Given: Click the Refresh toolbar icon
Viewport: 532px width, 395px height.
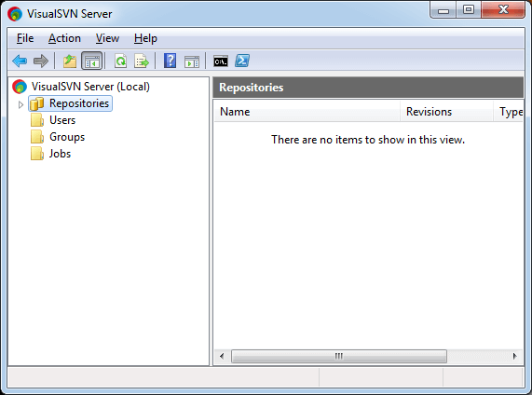Looking at the screenshot, I should (120, 61).
